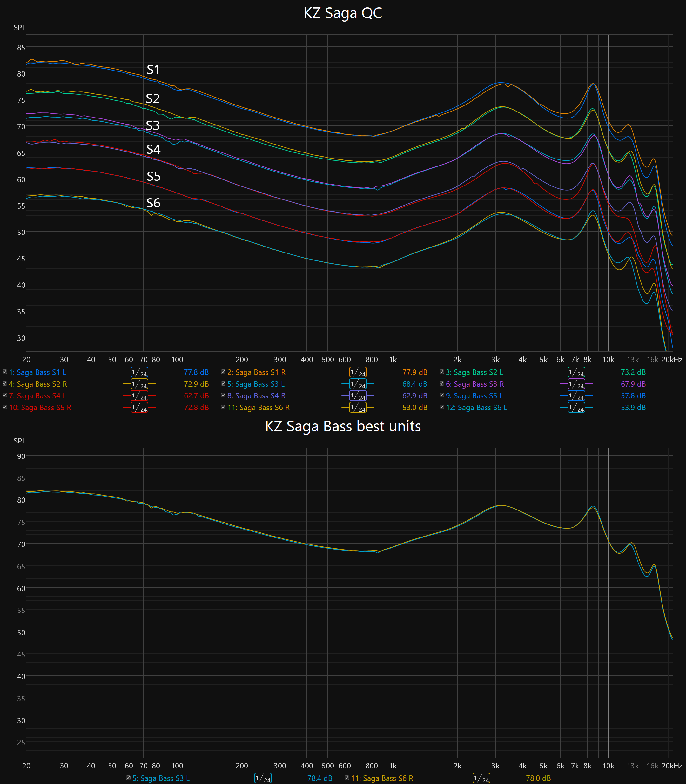Click the 1/24 icon for best units S6 R

pyautogui.click(x=481, y=778)
